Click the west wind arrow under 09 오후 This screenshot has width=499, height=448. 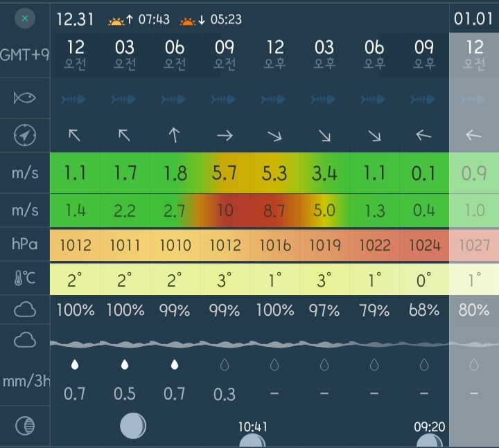[423, 135]
